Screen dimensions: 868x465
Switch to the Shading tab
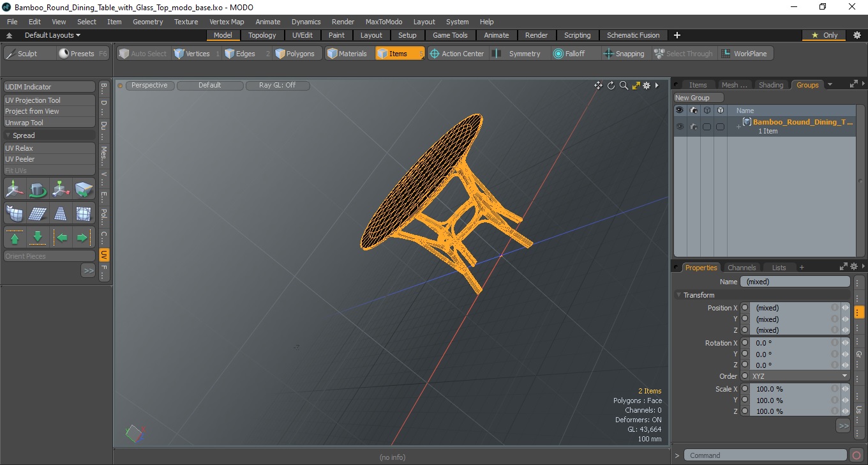pyautogui.click(x=770, y=85)
